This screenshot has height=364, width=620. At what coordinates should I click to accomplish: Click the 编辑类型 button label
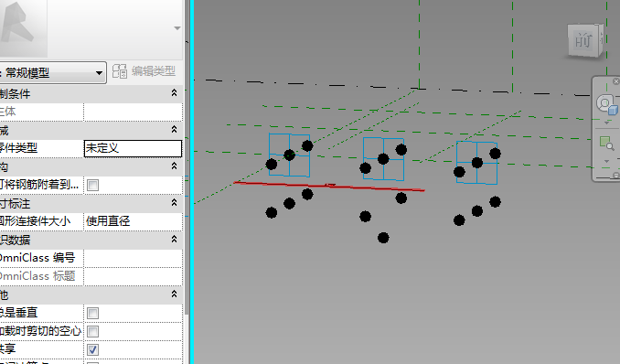click(153, 71)
